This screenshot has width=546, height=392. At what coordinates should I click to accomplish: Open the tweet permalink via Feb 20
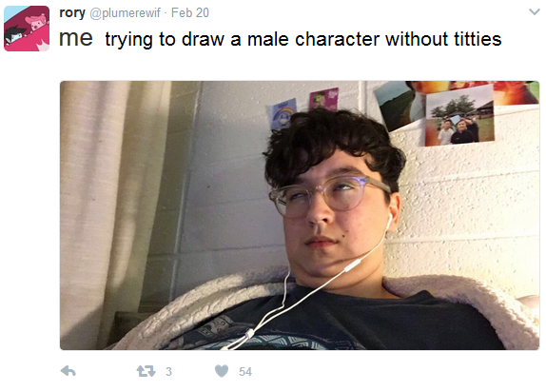click(190, 13)
